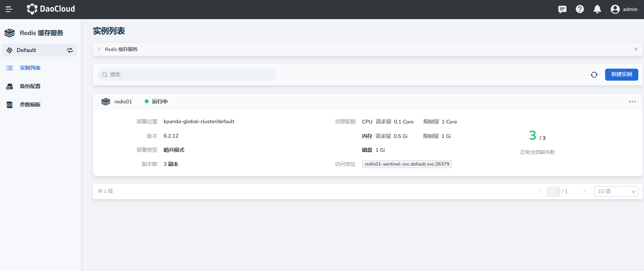This screenshot has height=271, width=644.
Task: Click the DaoCloud logo
Action: [x=51, y=9]
